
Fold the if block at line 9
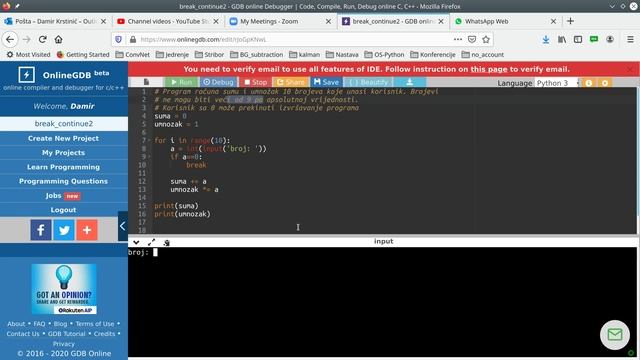pyautogui.click(x=149, y=157)
